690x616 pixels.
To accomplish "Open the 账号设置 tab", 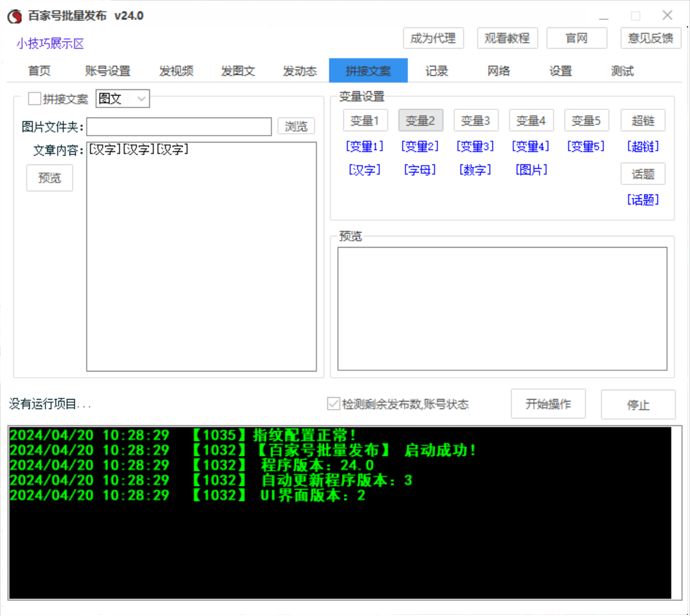I will 107,71.
